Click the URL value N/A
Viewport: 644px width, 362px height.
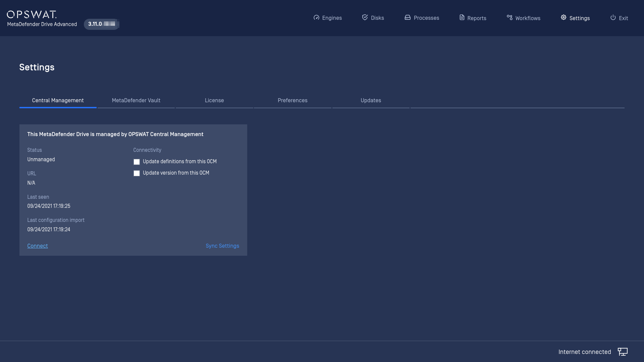pos(31,183)
